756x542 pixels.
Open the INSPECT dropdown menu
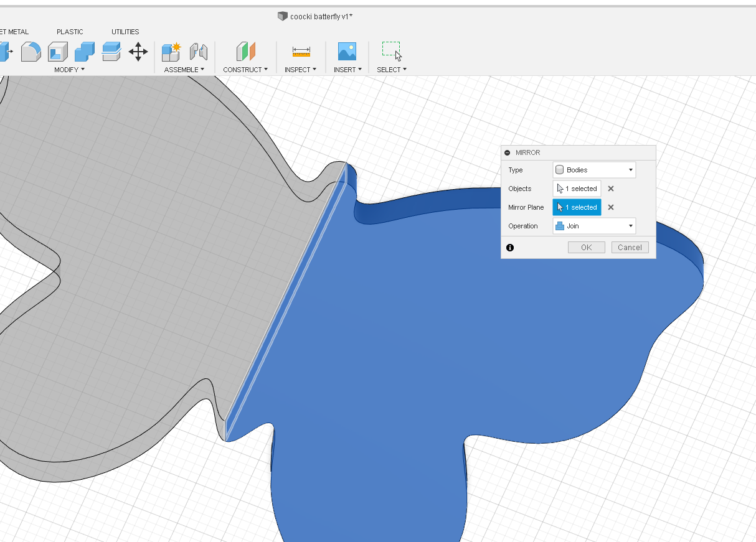(x=301, y=70)
